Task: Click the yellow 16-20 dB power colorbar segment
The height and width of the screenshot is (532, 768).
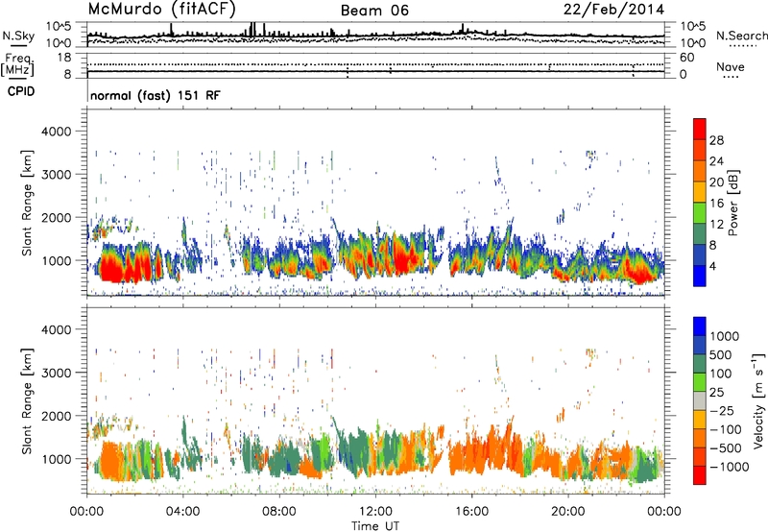Action: point(700,193)
